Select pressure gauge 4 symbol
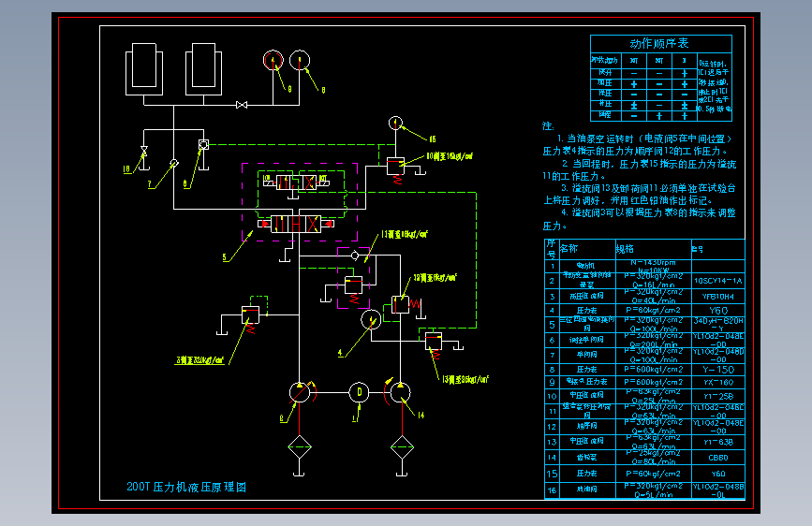This screenshot has width=812, height=526. tap(371, 319)
